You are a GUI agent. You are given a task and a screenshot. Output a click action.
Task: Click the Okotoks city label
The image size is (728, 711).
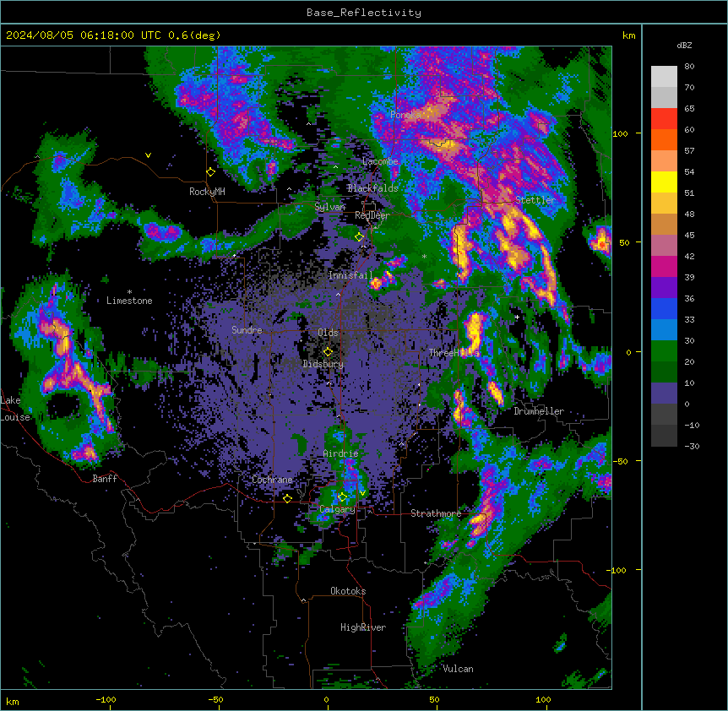[348, 591]
